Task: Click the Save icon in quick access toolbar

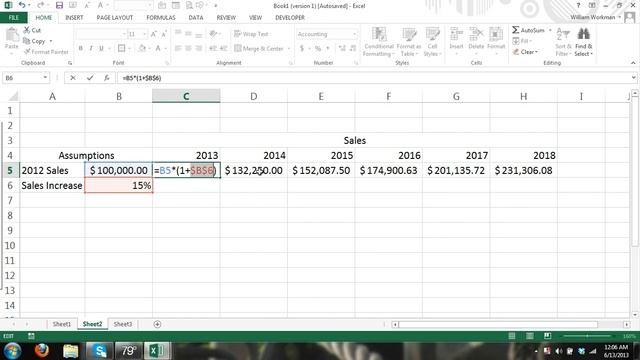Action: (x=59, y=5)
